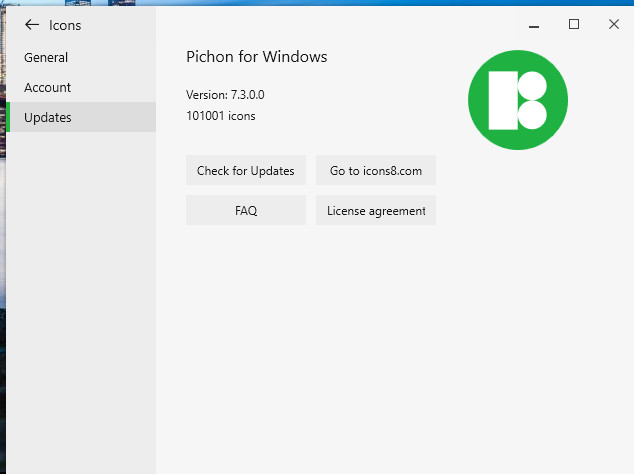Viewport: 634px width, 474px height.
Task: Click the Version 7.3.0.0 text
Action: (x=225, y=95)
